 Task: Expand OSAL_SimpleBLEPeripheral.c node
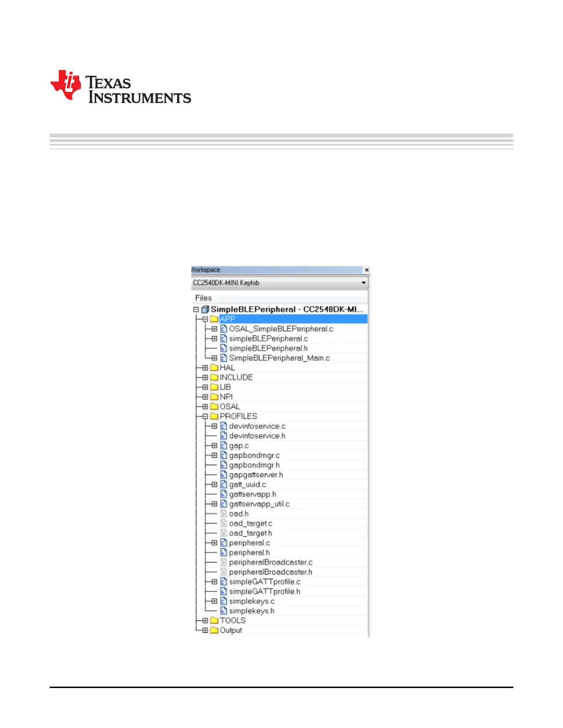[214, 329]
